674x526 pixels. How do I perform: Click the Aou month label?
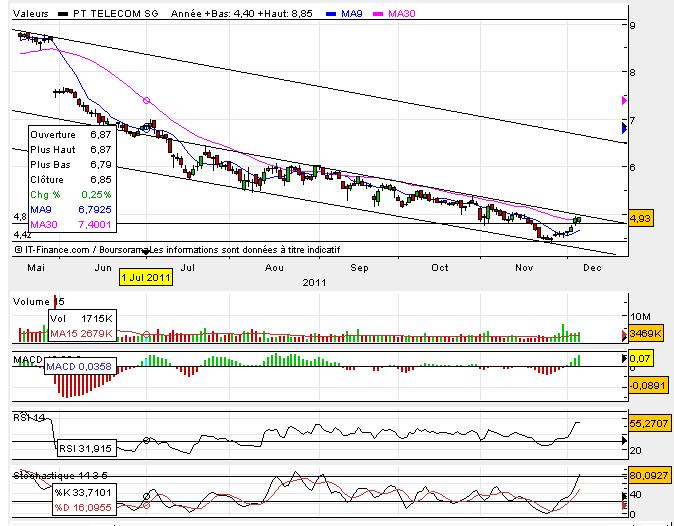(x=274, y=268)
